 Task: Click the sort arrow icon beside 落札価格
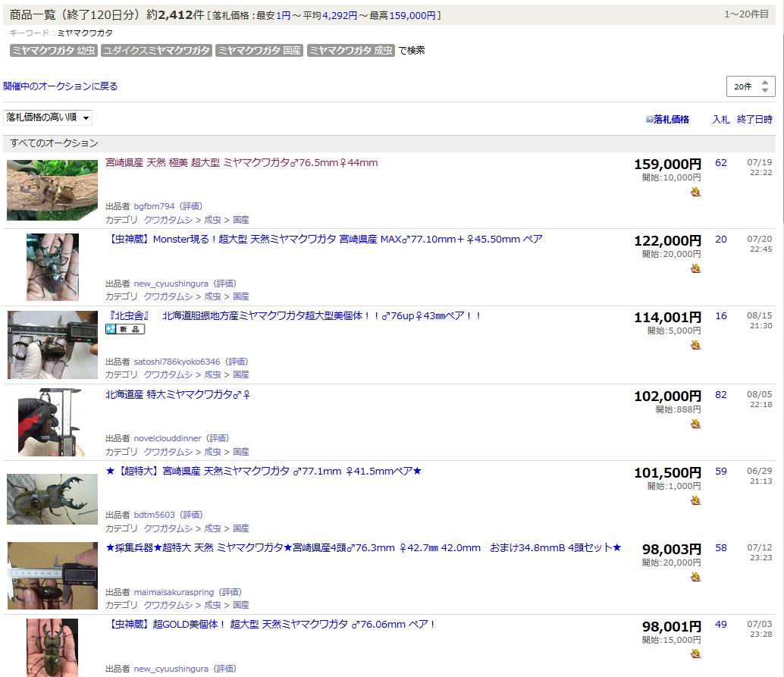[x=649, y=120]
